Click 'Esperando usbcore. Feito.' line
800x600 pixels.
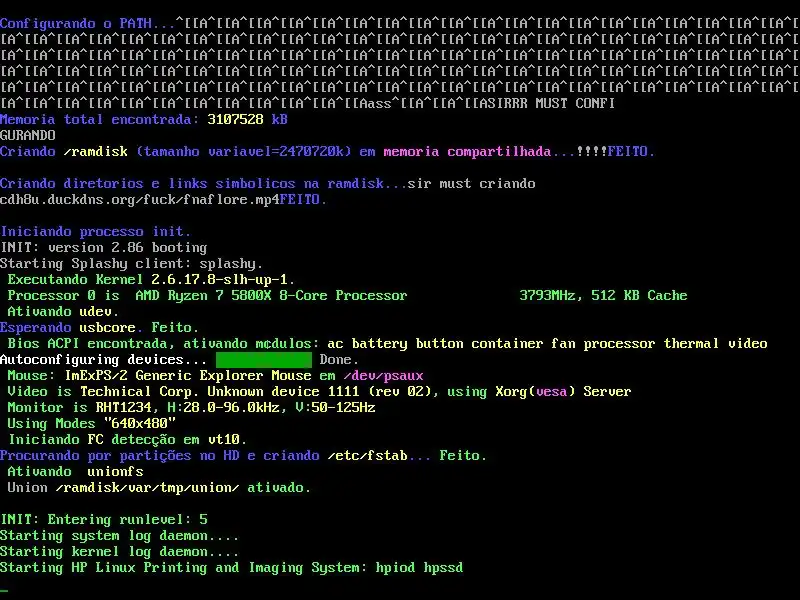click(99, 328)
